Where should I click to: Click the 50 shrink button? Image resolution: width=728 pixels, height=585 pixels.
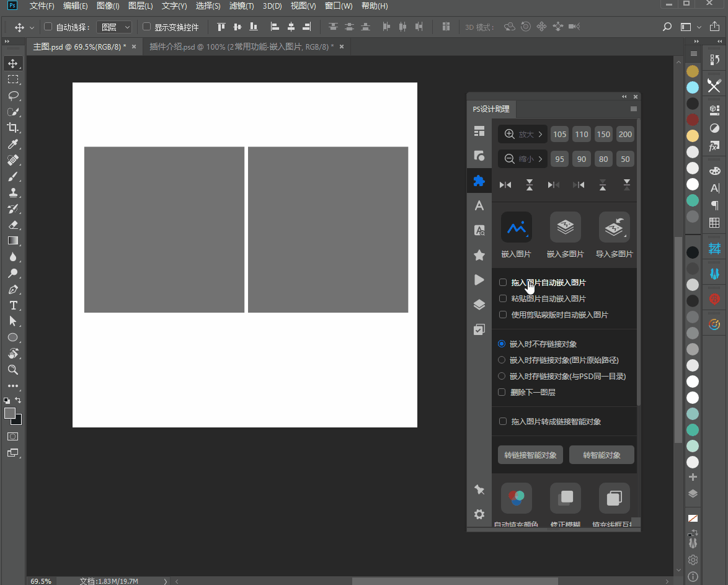pos(625,159)
